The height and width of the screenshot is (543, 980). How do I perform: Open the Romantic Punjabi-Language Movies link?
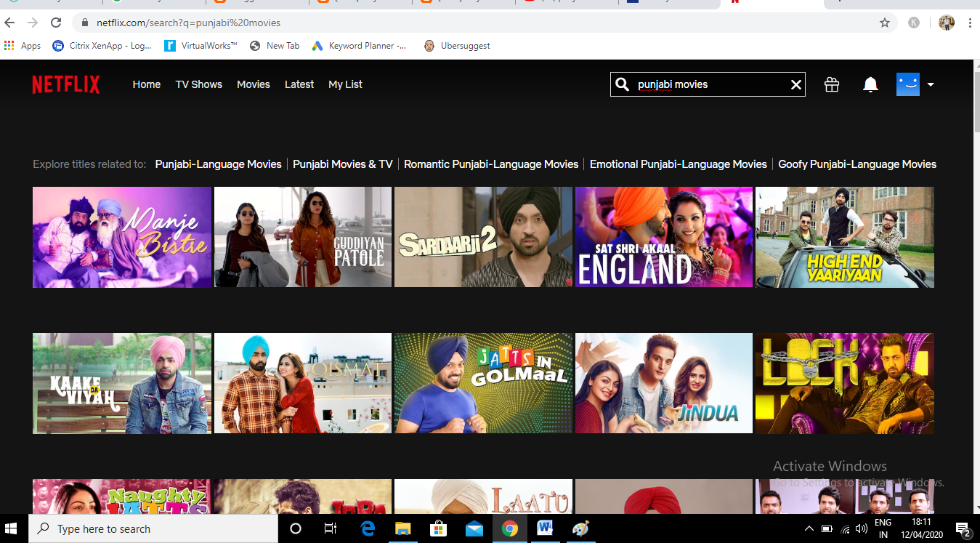[491, 164]
